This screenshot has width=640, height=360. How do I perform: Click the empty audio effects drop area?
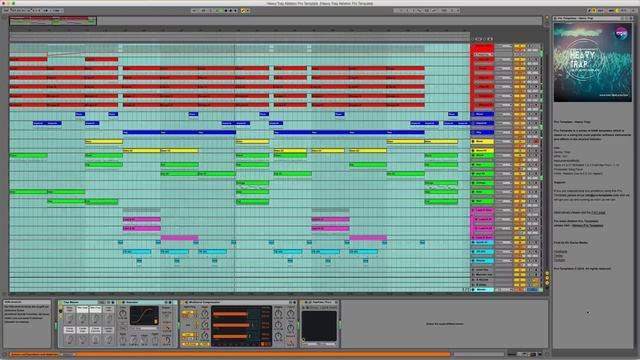pyautogui.click(x=444, y=324)
